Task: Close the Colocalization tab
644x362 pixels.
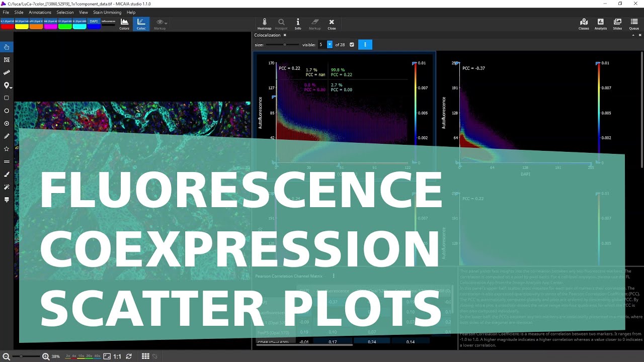Action: [x=285, y=35]
